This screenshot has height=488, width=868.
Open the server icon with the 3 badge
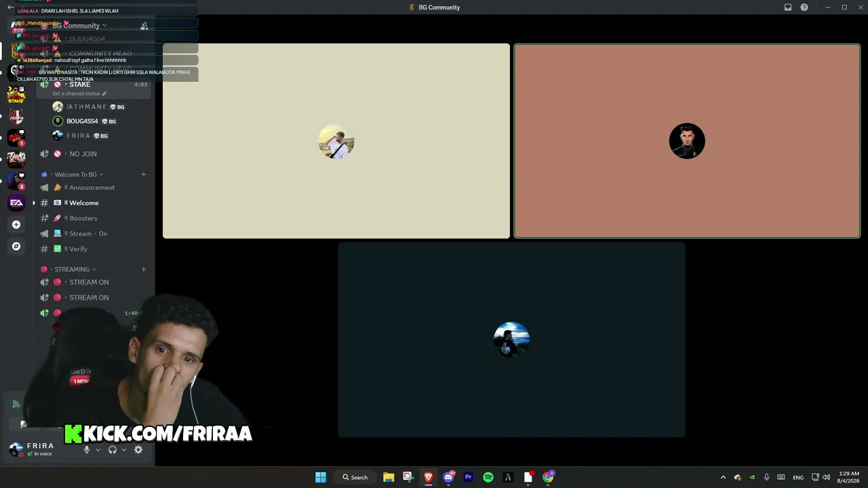pyautogui.click(x=16, y=181)
